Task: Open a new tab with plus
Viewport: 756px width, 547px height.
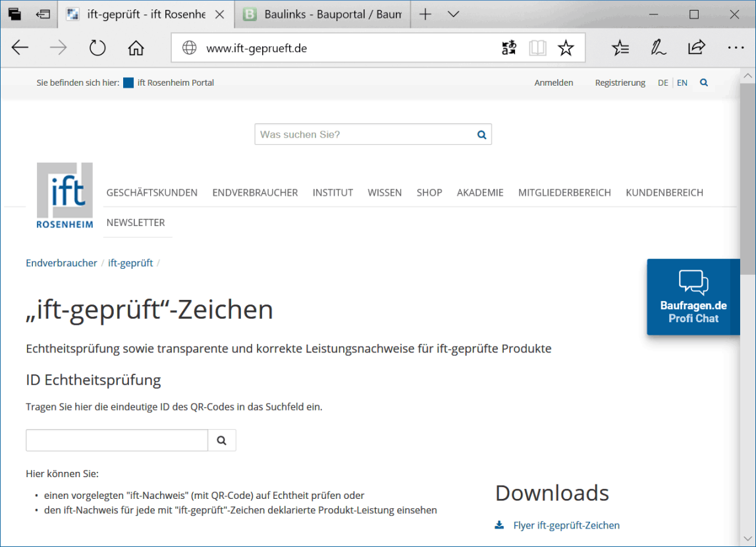Action: [x=425, y=14]
